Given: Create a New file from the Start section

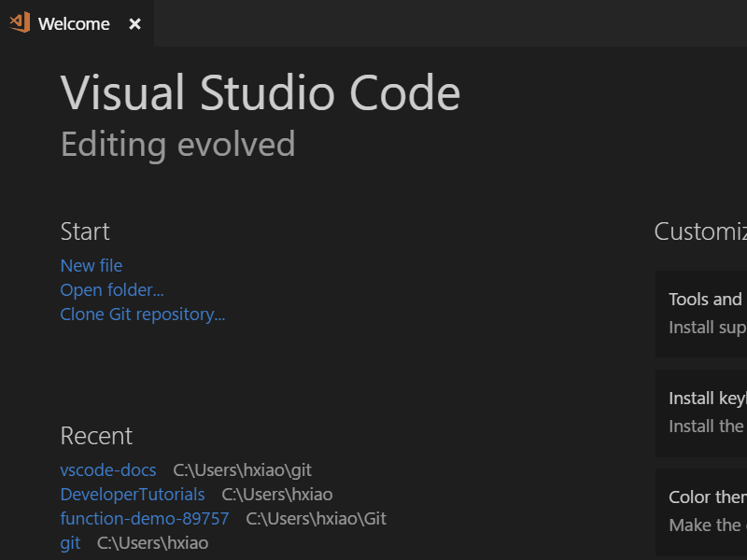Looking at the screenshot, I should tap(91, 265).
